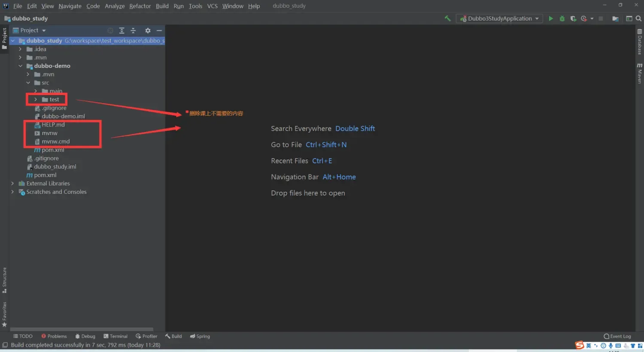Click the Run with Coverage icon

573,18
